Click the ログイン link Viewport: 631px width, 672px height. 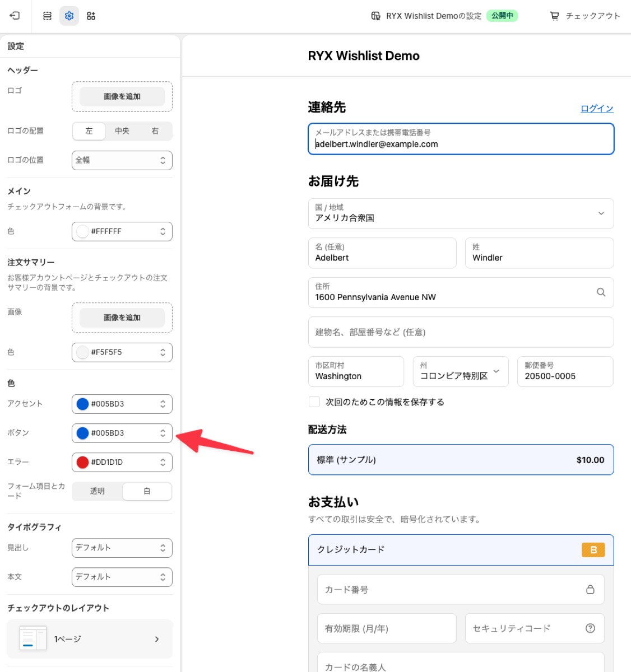tap(597, 109)
